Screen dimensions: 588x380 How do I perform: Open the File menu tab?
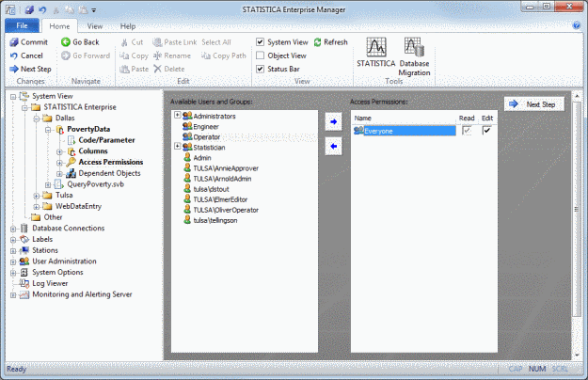(23, 25)
